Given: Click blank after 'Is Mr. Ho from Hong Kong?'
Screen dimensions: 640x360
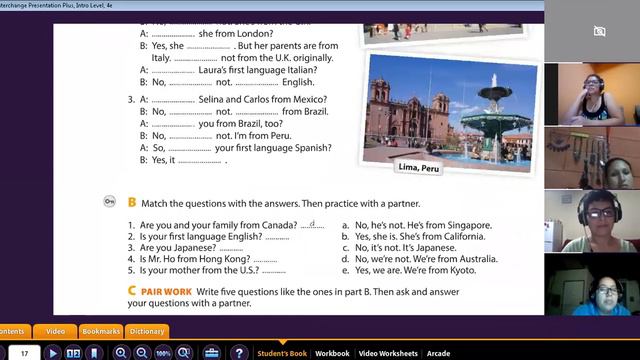Looking at the screenshot, I should pyautogui.click(x=265, y=260).
